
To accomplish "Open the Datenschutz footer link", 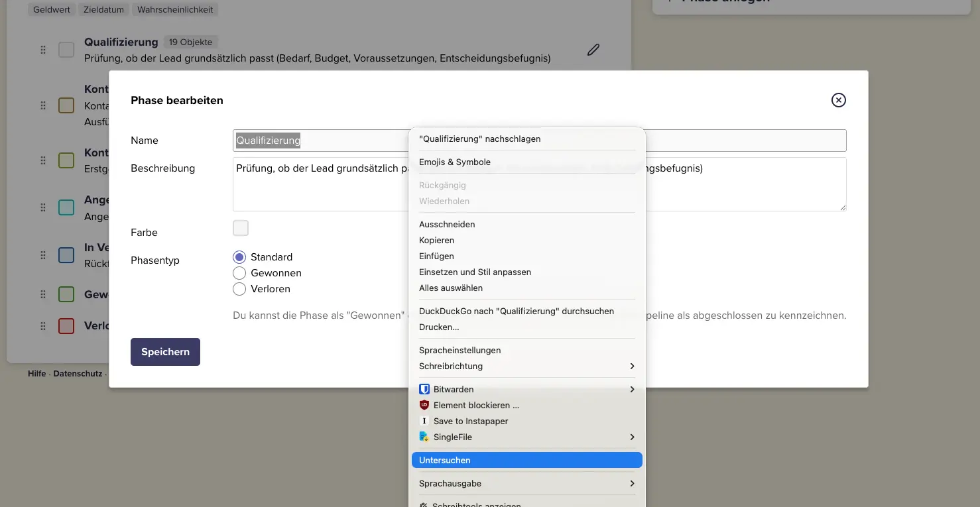I will coord(78,374).
